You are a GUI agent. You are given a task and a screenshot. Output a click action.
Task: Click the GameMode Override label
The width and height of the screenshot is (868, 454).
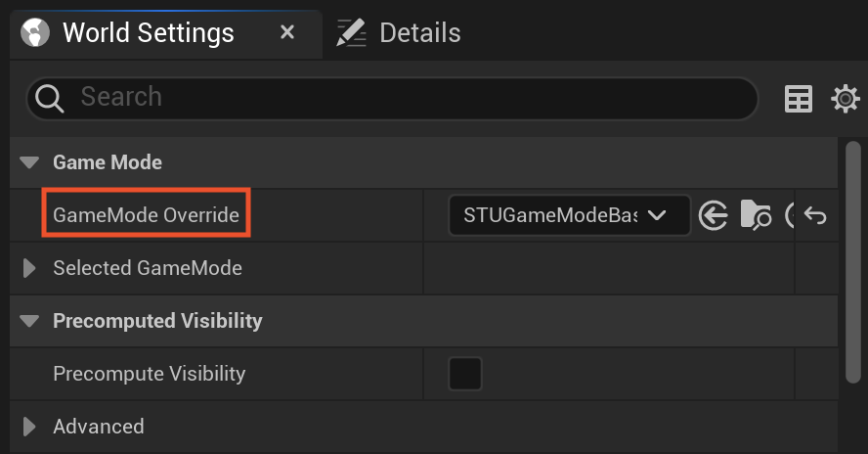(147, 215)
